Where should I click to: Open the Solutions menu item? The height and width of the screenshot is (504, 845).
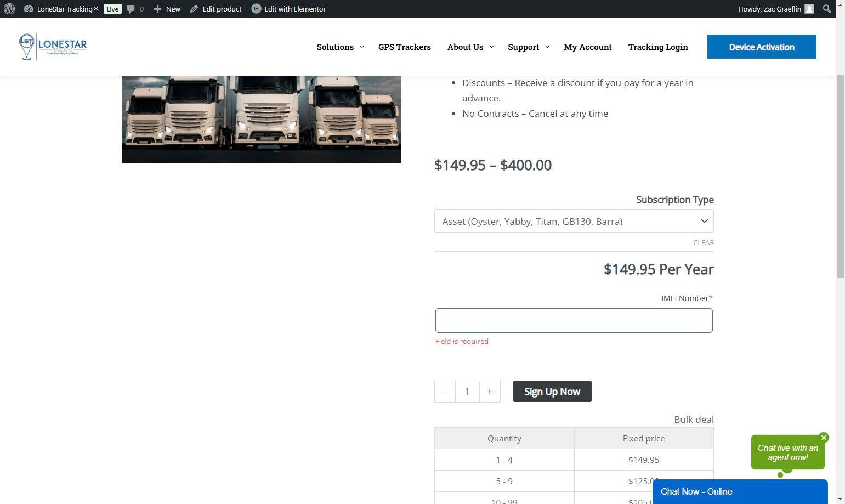(x=335, y=47)
